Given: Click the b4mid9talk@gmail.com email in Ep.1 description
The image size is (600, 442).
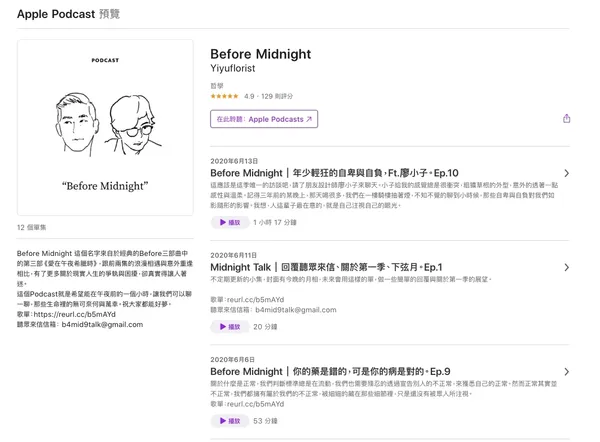Looking at the screenshot, I should pyautogui.click(x=296, y=310).
